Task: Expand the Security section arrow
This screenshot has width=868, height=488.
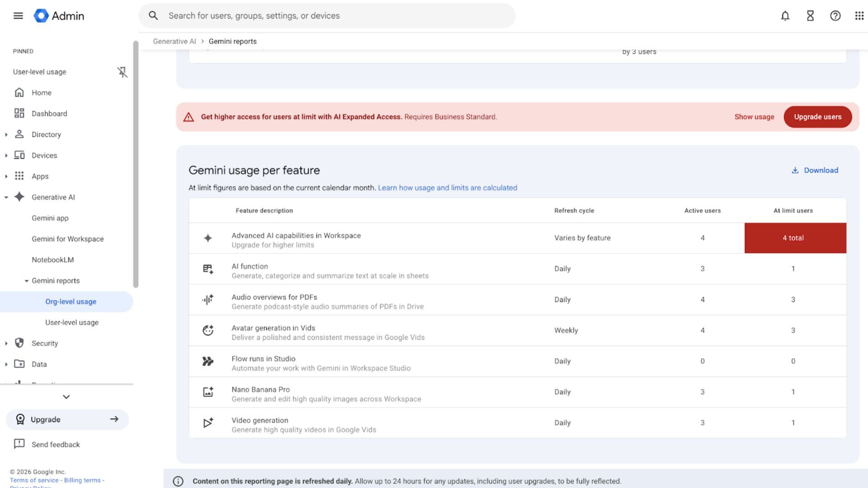Action: point(6,343)
